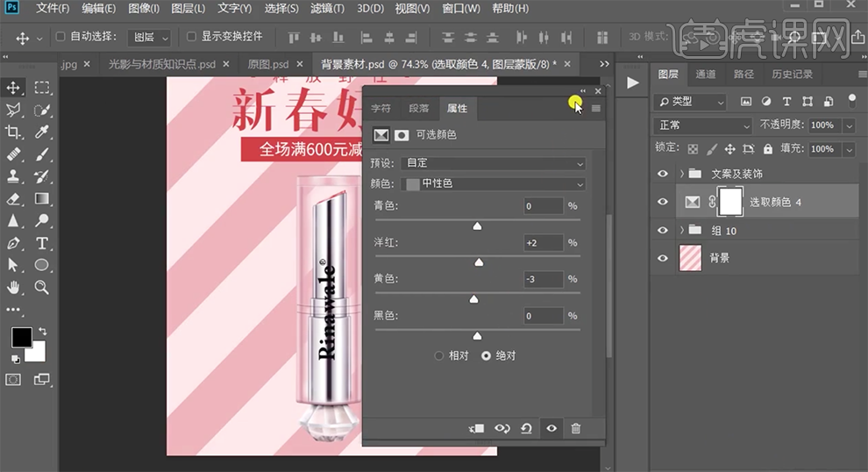Select the Eraser tool

[13, 198]
